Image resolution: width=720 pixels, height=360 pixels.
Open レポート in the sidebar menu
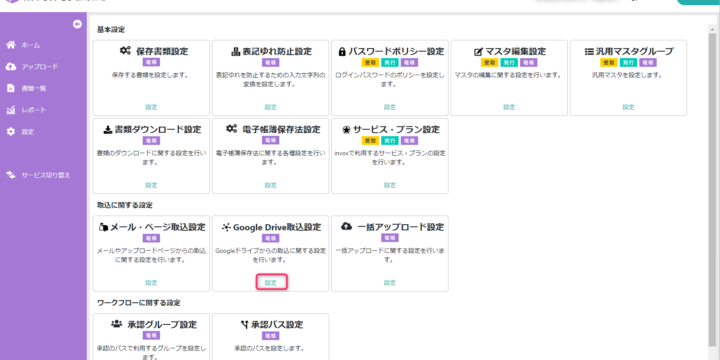coord(34,110)
